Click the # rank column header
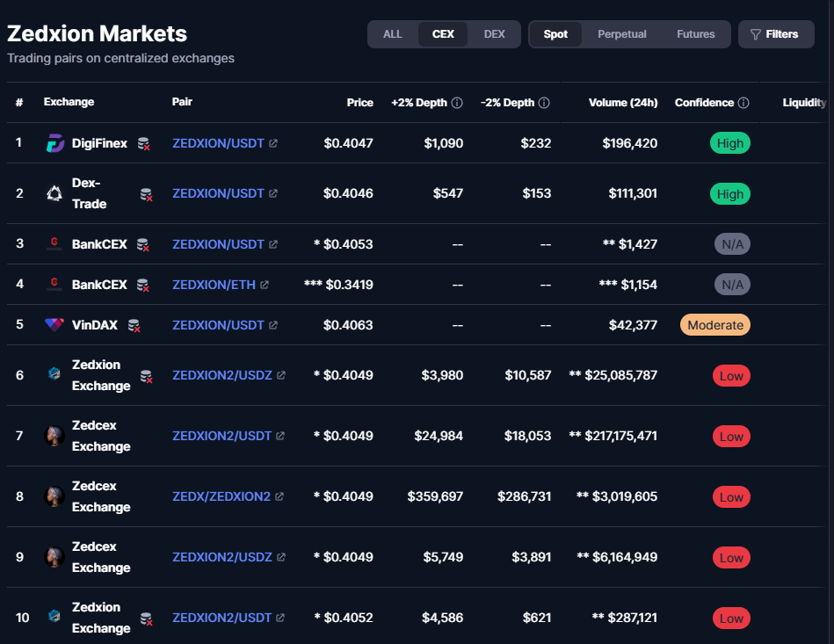834x644 pixels. coord(19,102)
